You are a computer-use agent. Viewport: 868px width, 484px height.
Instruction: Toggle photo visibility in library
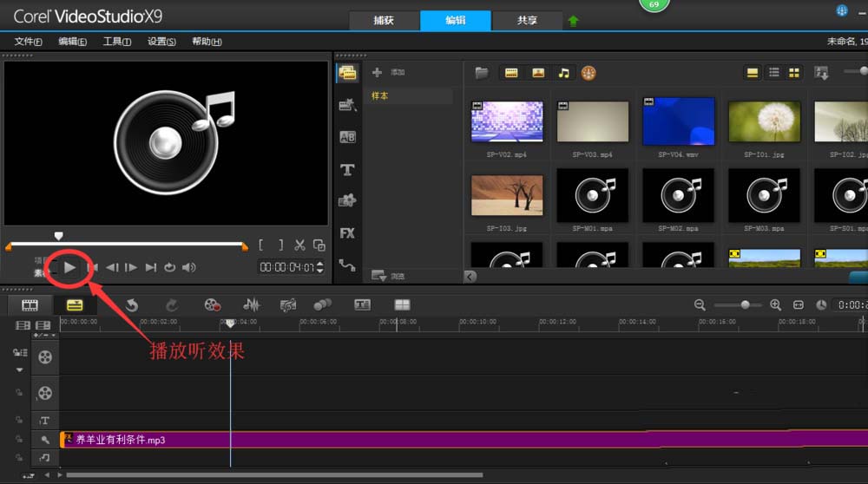coord(537,73)
